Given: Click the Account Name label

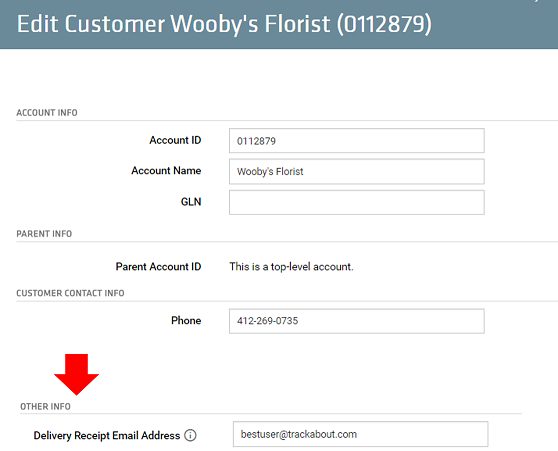Looking at the screenshot, I should pos(166,171).
